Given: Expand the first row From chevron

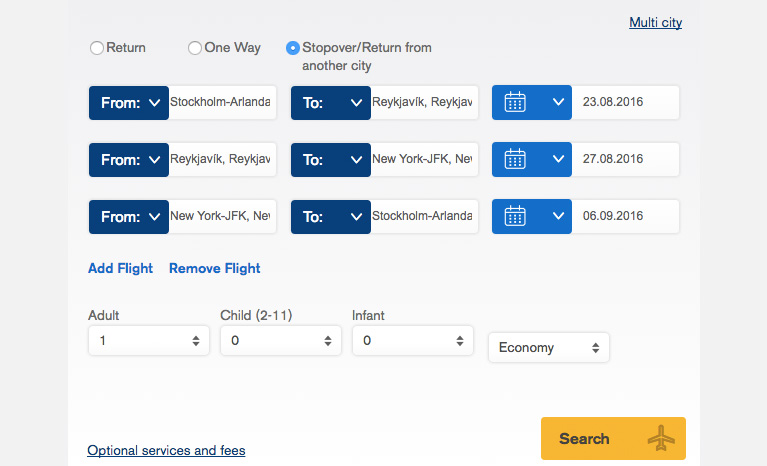Looking at the screenshot, I should (155, 103).
